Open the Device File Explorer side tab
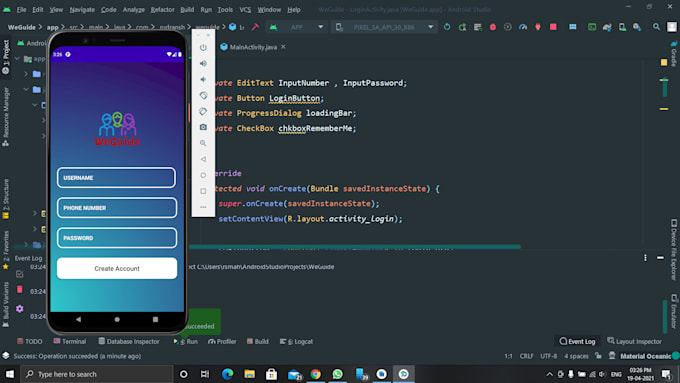Viewport: 680px width, 383px height. [673, 249]
